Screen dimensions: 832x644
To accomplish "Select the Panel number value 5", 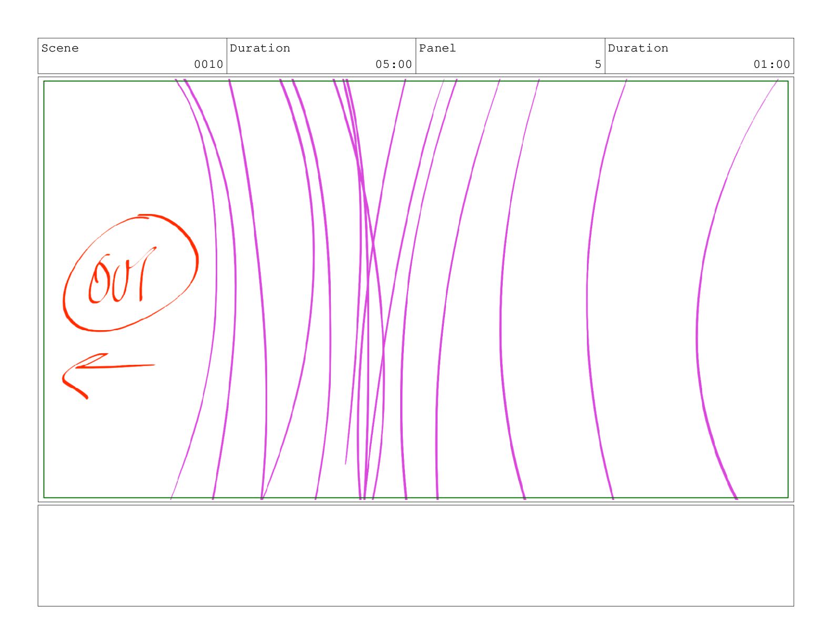I will click(x=598, y=64).
